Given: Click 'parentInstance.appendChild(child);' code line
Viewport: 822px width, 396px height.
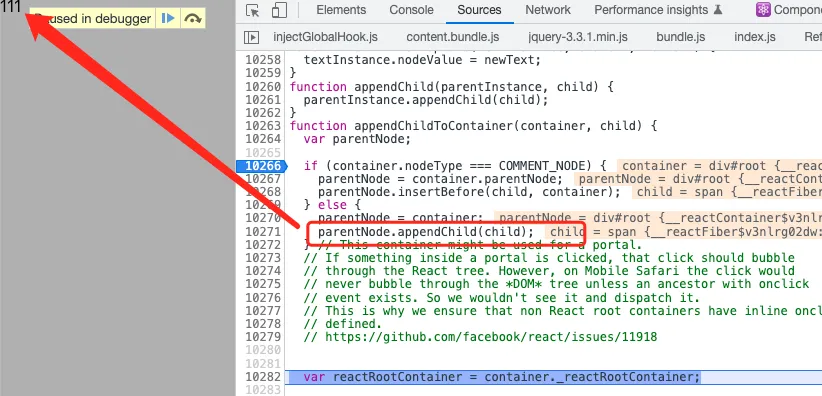Looking at the screenshot, I should 426,100.
